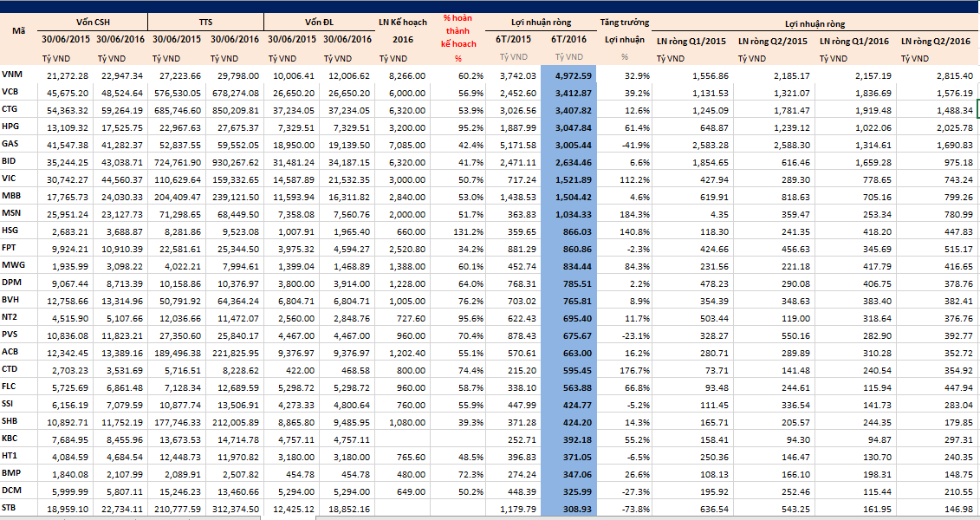Click SHB total assets 212,005.89
The width and height of the screenshot is (980, 520).
(234, 422)
